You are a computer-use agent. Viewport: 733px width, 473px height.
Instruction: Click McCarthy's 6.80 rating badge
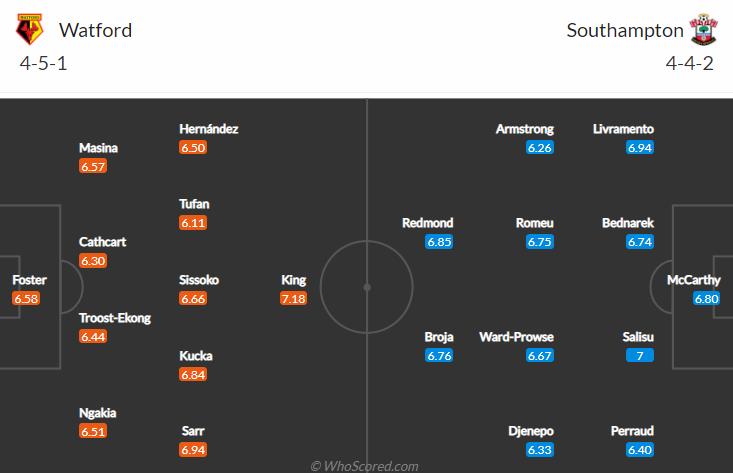706,299
